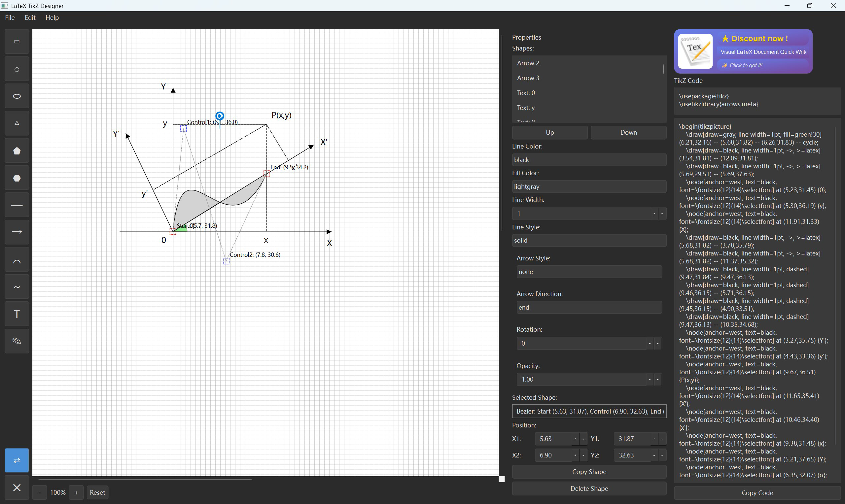Open the Fill Color dropdown showing lightgray

589,186
